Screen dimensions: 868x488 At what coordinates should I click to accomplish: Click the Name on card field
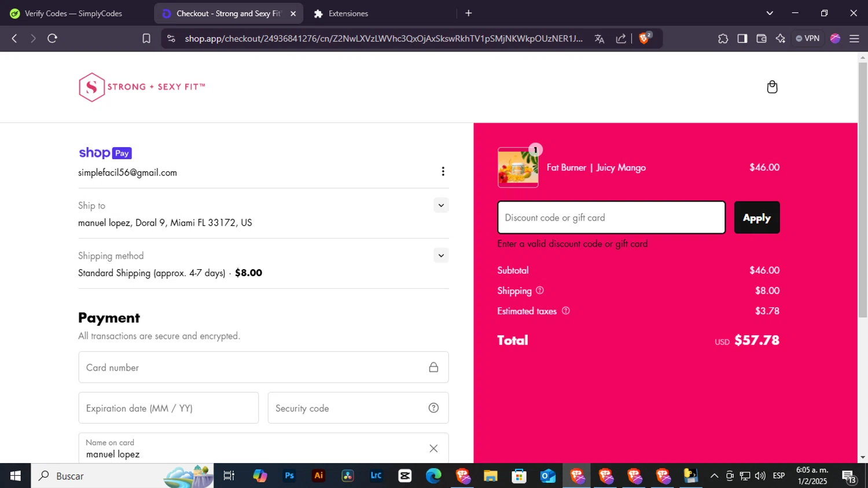263,448
